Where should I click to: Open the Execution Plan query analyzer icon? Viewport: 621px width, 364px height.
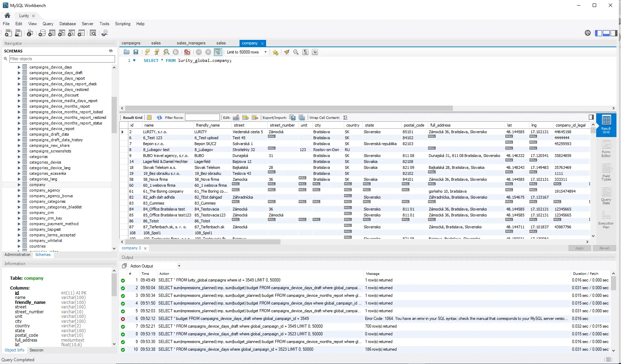click(606, 219)
